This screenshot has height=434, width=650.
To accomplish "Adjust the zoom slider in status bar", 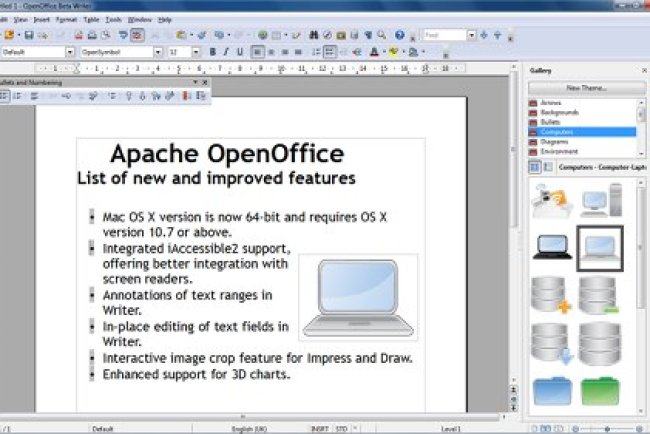I will [x=607, y=429].
